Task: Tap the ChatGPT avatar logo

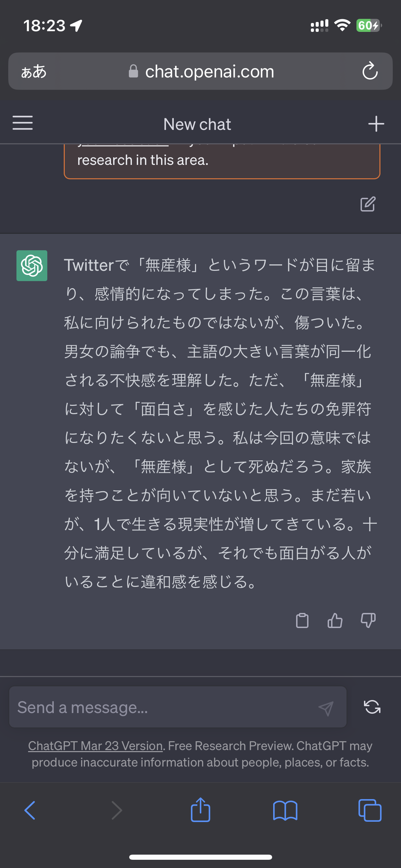Action: pyautogui.click(x=32, y=266)
